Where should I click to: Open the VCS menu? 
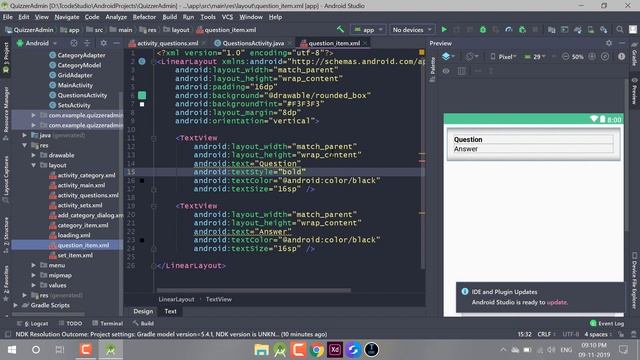click(227, 17)
